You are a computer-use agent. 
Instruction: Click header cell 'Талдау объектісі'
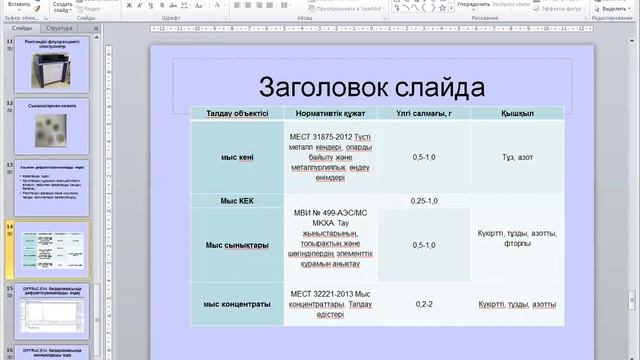[x=237, y=113]
